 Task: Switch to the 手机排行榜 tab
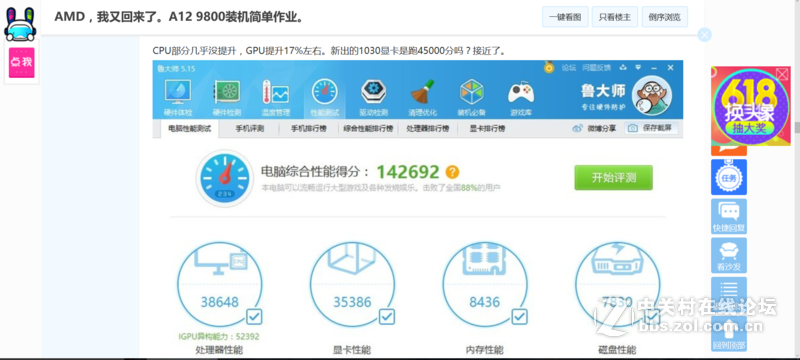(309, 129)
